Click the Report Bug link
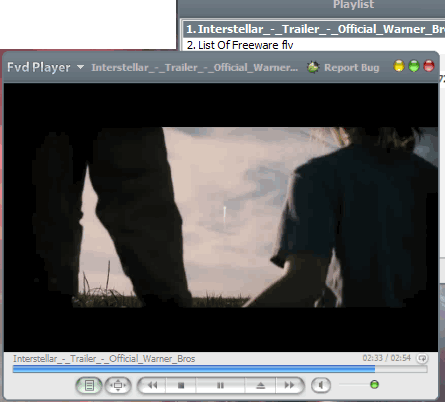 click(352, 68)
